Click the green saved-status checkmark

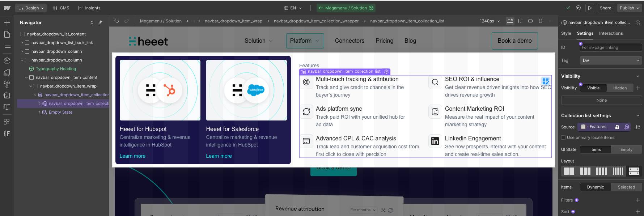point(568,8)
